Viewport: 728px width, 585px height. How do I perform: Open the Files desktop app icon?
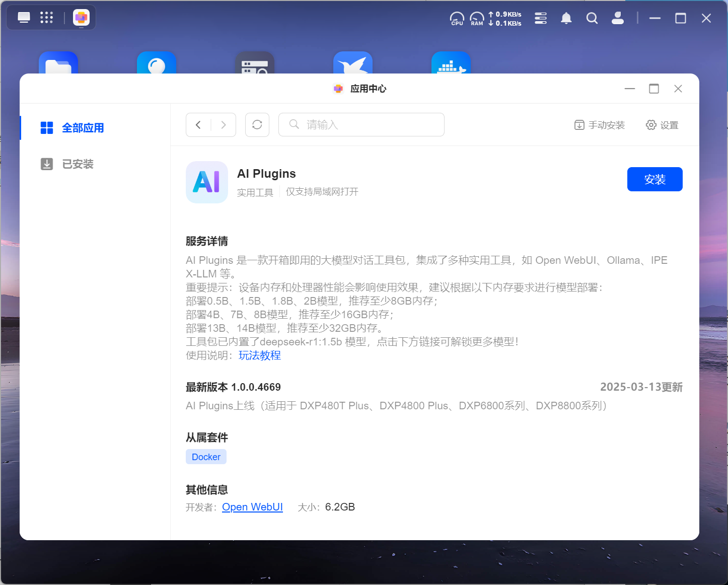click(x=58, y=62)
